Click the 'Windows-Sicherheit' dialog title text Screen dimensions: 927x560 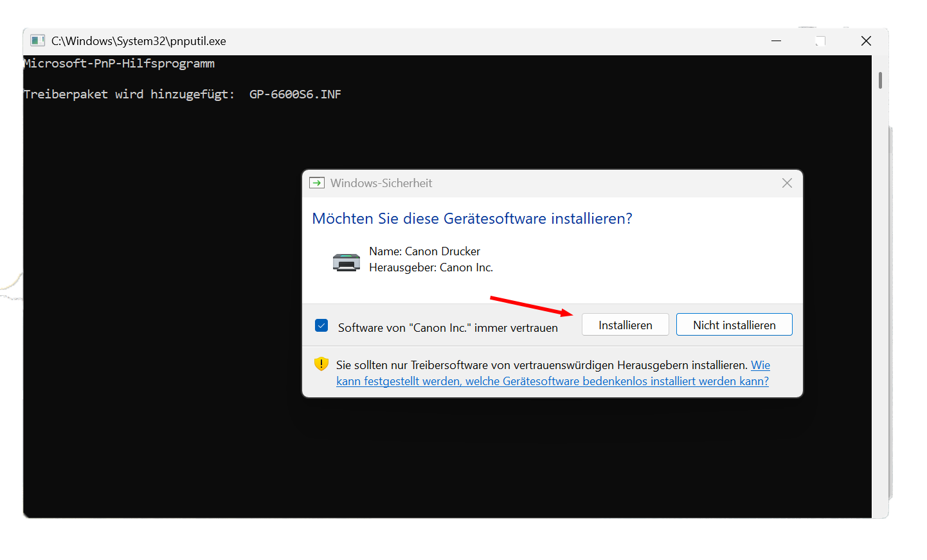pyautogui.click(x=381, y=183)
